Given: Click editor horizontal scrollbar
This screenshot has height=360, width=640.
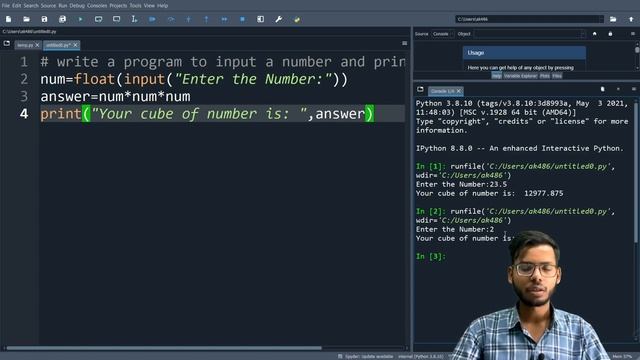Looking at the screenshot, I should (x=164, y=348).
